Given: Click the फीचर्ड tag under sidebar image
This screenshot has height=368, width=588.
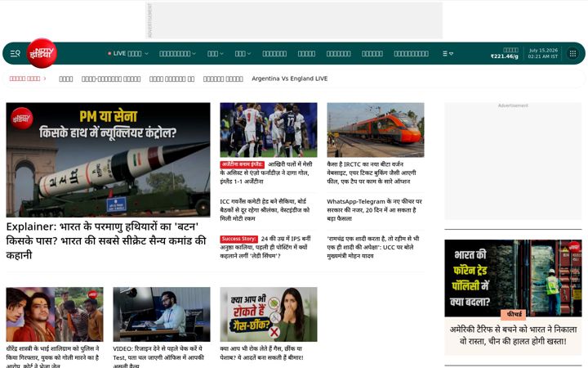Looking at the screenshot, I should point(514,313).
